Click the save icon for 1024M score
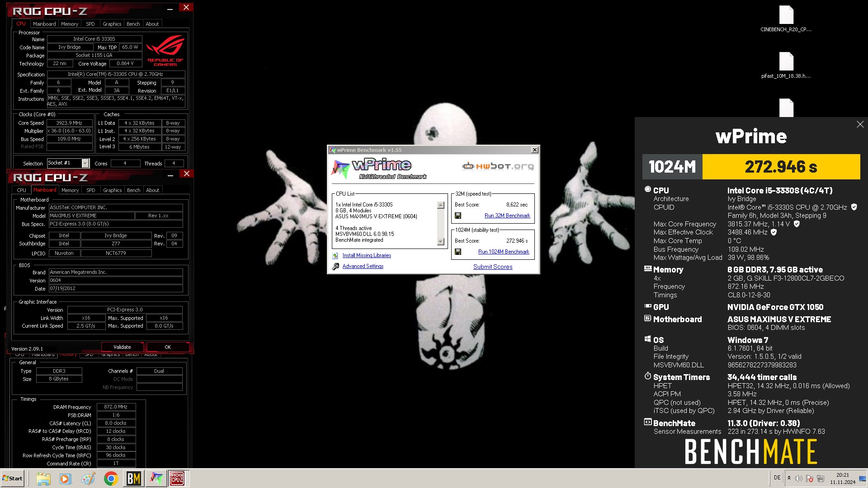The image size is (868, 488). click(458, 252)
